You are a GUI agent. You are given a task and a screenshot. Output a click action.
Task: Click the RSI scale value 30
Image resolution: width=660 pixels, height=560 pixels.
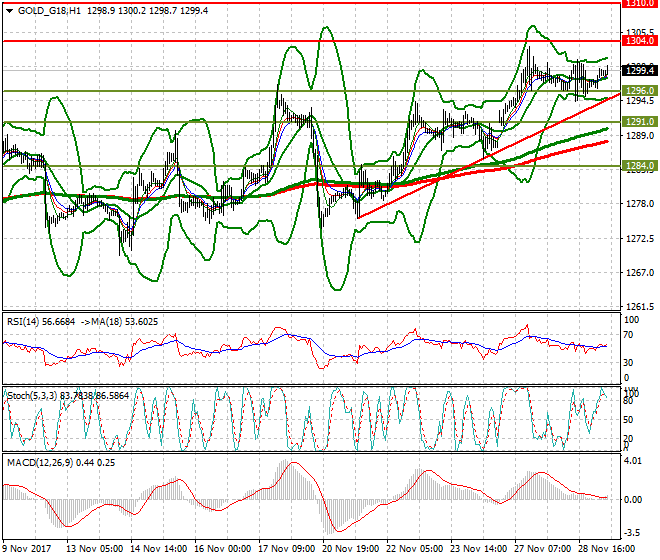tap(629, 363)
